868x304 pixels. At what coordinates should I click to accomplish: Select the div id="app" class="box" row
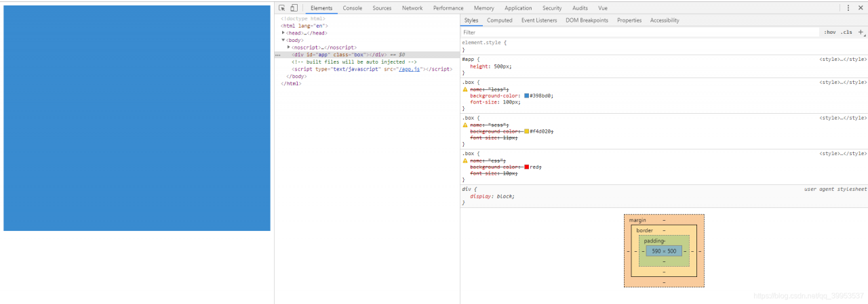(x=367, y=54)
